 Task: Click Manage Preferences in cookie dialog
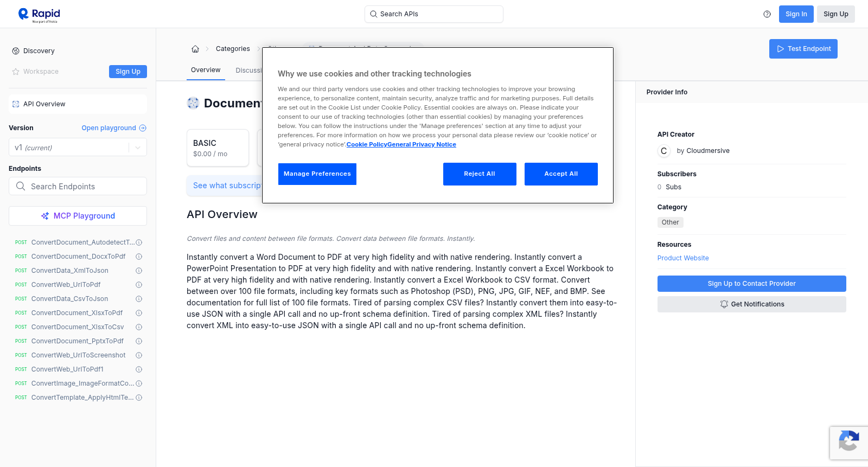pos(317,174)
